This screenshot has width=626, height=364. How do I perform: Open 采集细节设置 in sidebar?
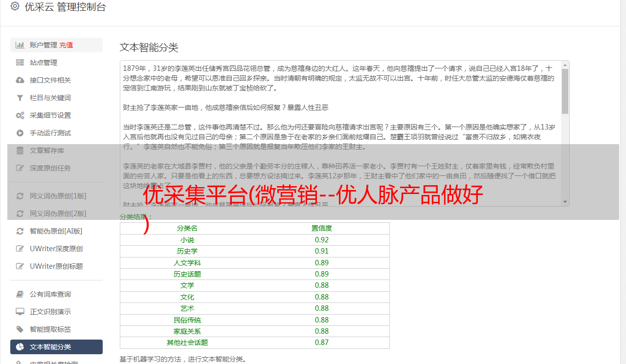point(56,115)
